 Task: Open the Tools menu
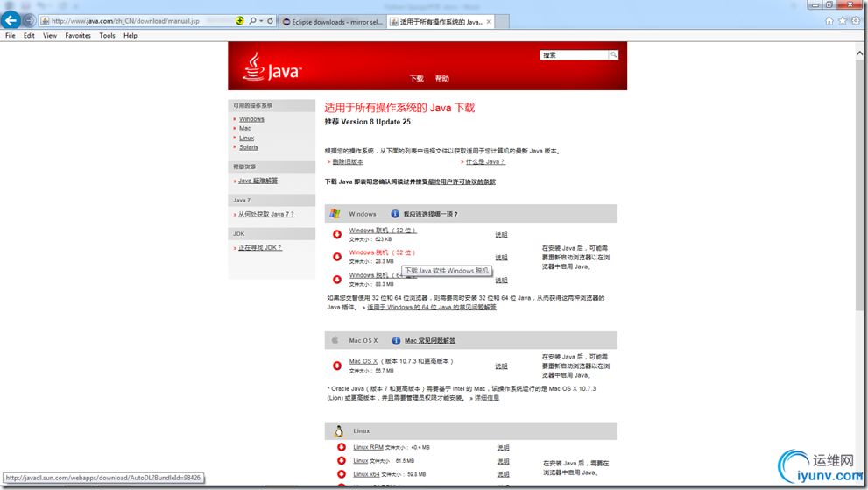point(108,35)
